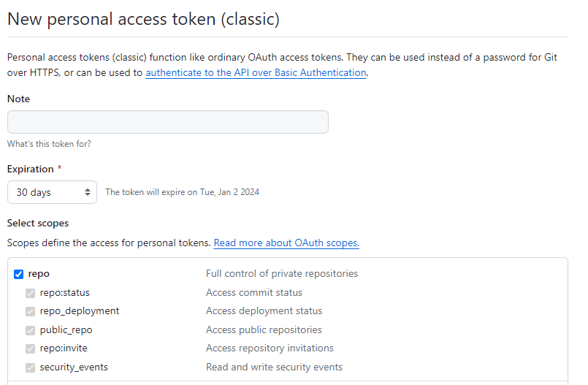Click the repo scope label

click(39, 274)
